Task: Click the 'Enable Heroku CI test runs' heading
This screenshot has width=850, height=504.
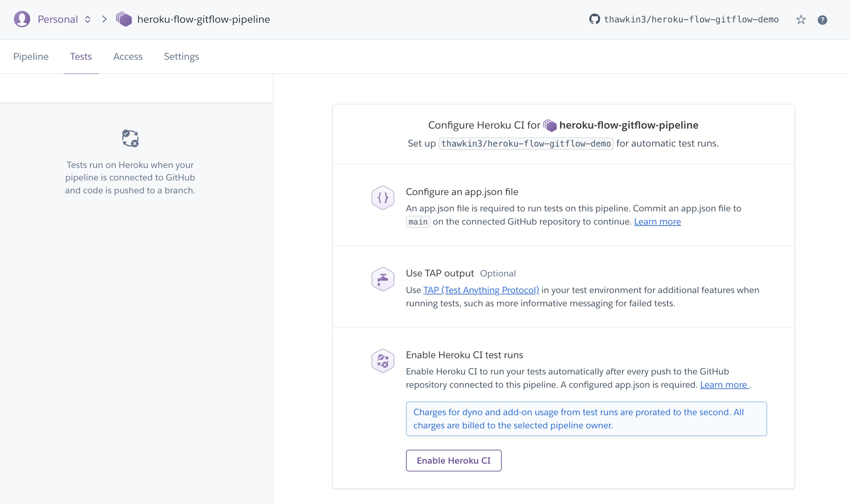Action: [x=464, y=355]
